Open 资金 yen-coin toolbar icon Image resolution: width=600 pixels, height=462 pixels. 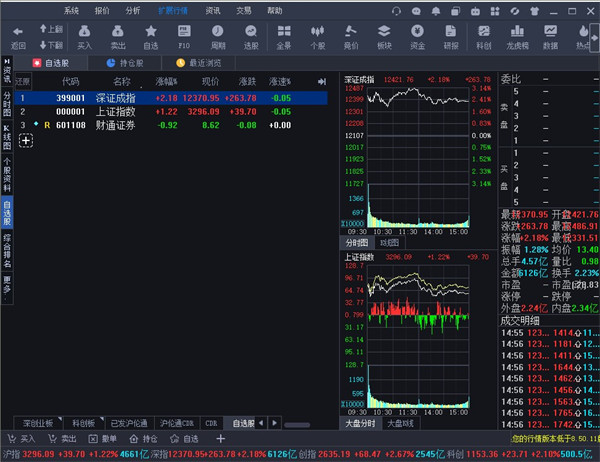point(417,31)
